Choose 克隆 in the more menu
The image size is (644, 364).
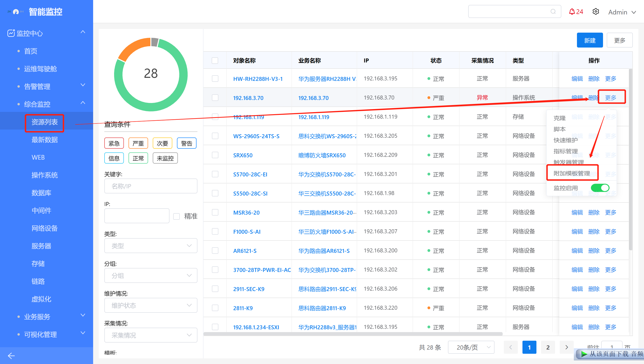point(559,118)
